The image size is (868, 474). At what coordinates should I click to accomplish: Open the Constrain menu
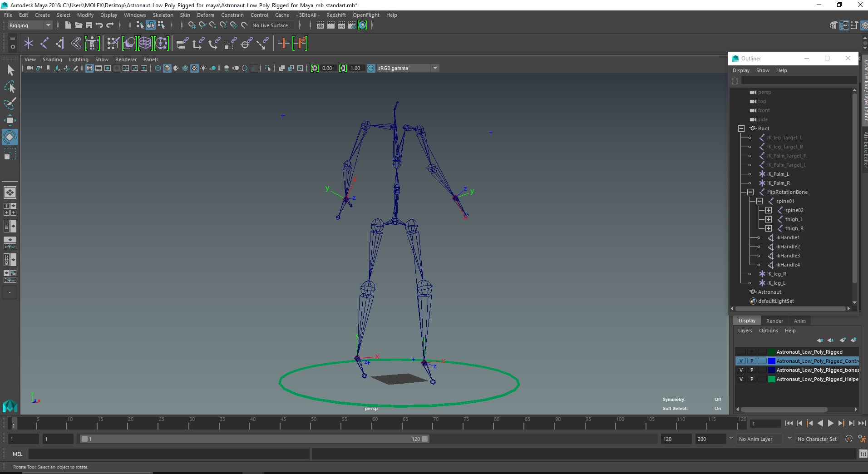tap(232, 15)
